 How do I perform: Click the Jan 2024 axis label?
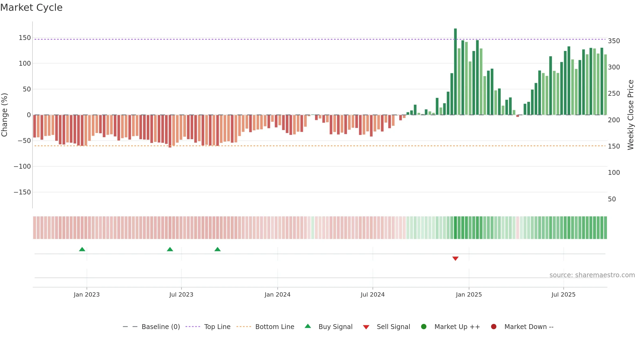click(277, 294)
